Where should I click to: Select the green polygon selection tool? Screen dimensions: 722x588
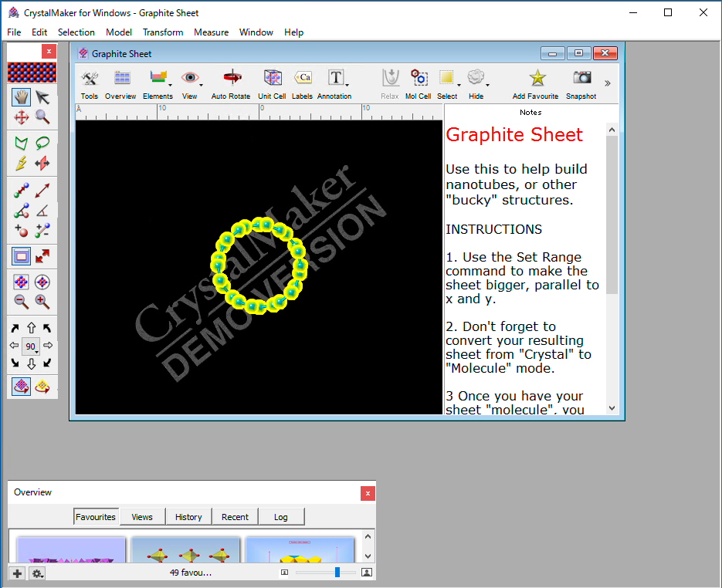pyautogui.click(x=21, y=143)
